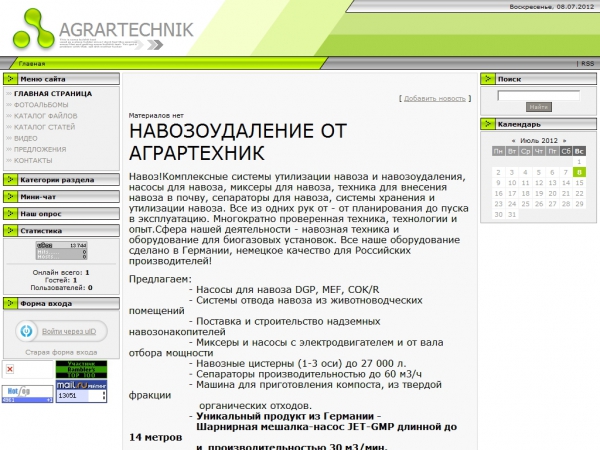Open ПРЕДЛОЖЕНИЯ in the site menu
Screen dimensions: 600x450
coord(40,149)
